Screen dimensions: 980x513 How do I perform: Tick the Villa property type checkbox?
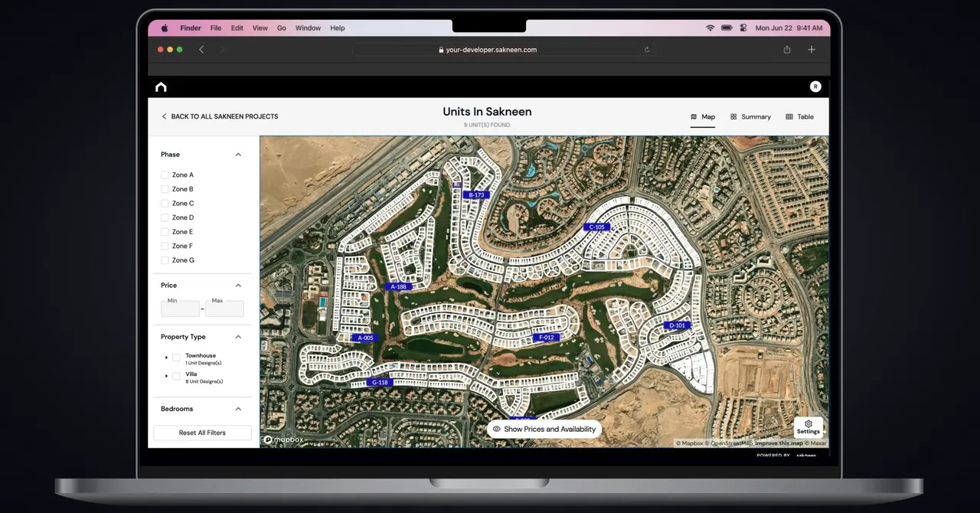(176, 376)
